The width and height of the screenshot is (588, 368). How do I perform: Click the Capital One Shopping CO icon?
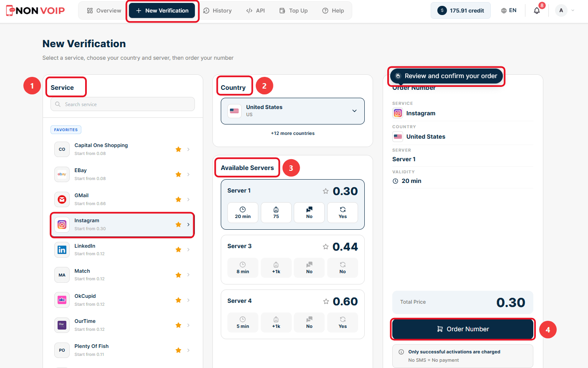pos(62,149)
